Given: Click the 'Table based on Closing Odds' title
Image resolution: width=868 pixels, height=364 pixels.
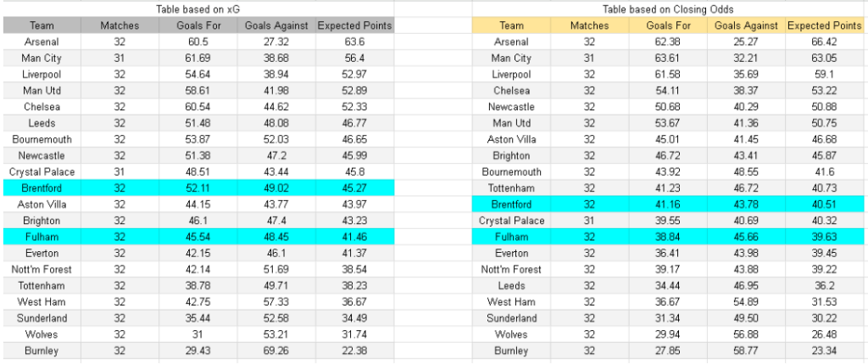Looking at the screenshot, I should click(668, 9).
